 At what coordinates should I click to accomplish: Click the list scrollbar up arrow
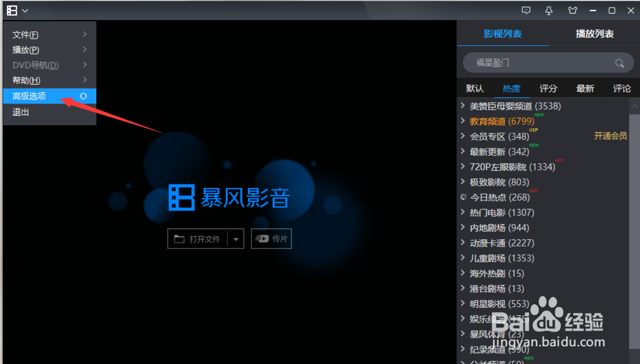pyautogui.click(x=634, y=106)
